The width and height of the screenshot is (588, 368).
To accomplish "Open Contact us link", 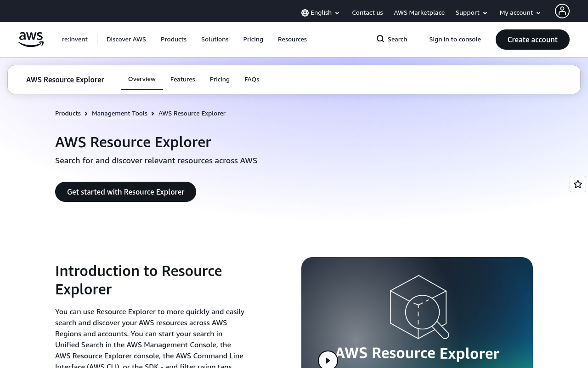I will coord(367,13).
